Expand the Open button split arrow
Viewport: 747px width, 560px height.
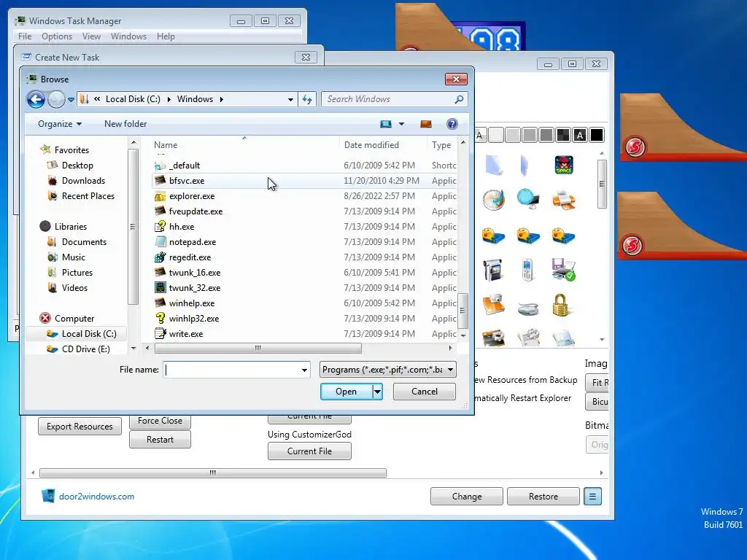click(377, 392)
